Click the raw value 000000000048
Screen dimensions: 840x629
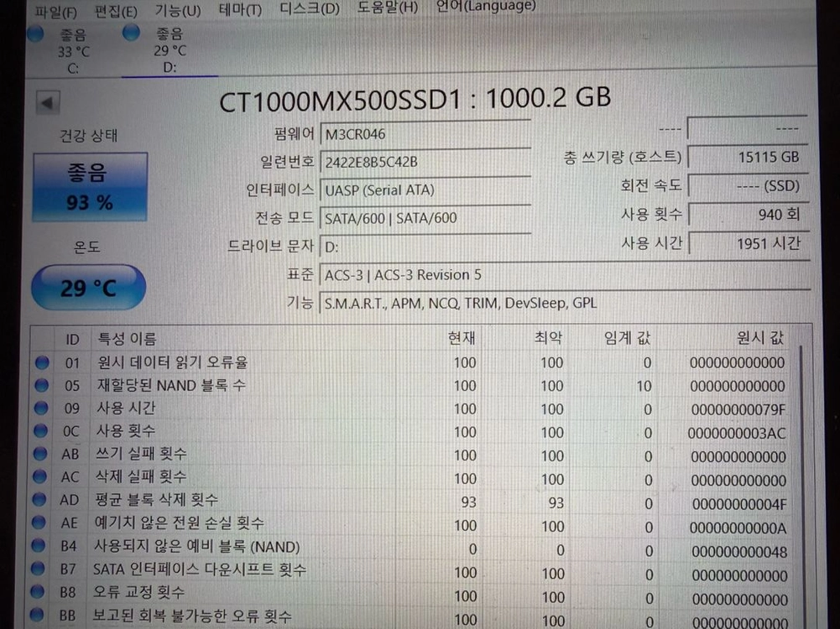coord(740,552)
